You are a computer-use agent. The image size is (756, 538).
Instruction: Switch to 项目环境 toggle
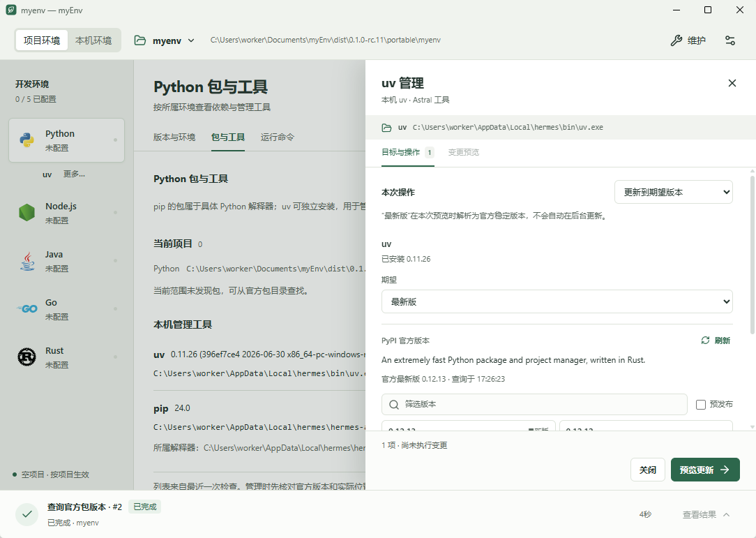click(42, 40)
